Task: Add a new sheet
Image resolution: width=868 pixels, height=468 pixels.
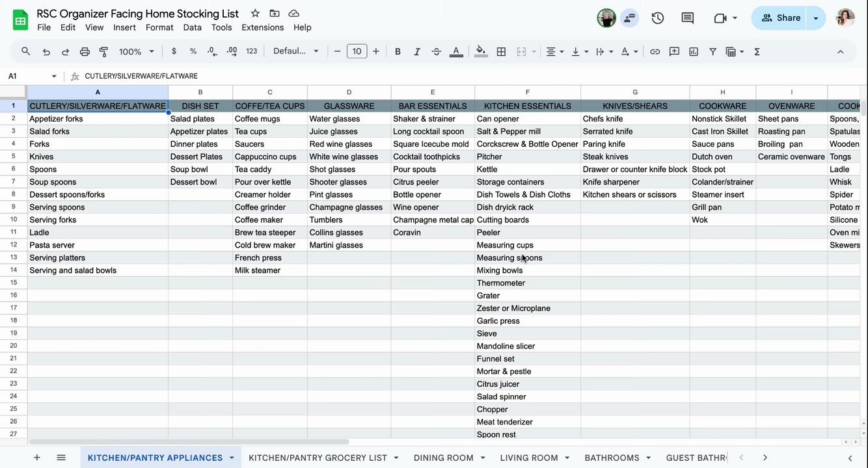Action: [x=37, y=458]
